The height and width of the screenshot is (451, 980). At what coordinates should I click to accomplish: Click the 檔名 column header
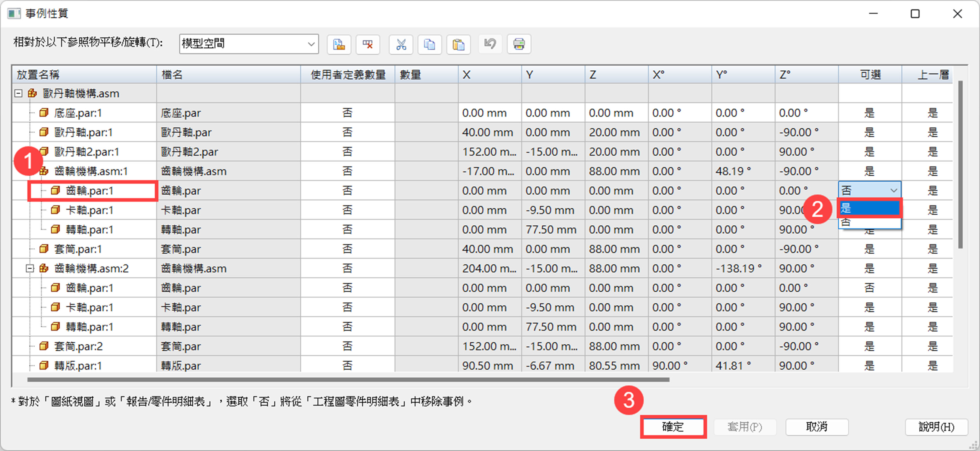pyautogui.click(x=228, y=75)
